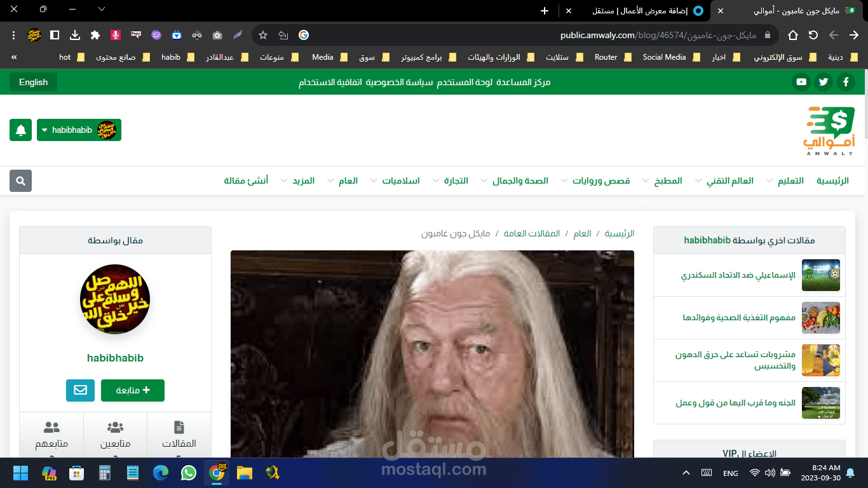Open the habibhabib user dropdown menu
Viewport: 868px width, 488px height.
pos(79,130)
